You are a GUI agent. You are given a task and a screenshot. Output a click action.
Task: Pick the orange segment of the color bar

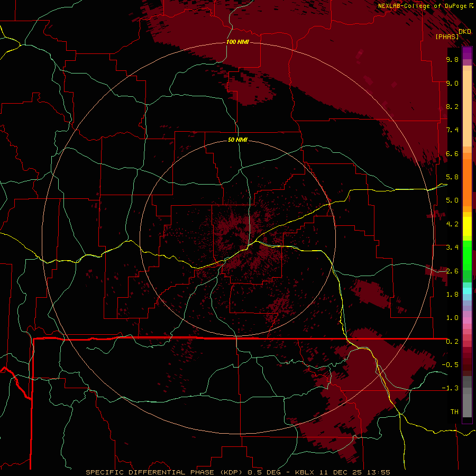[467, 183]
